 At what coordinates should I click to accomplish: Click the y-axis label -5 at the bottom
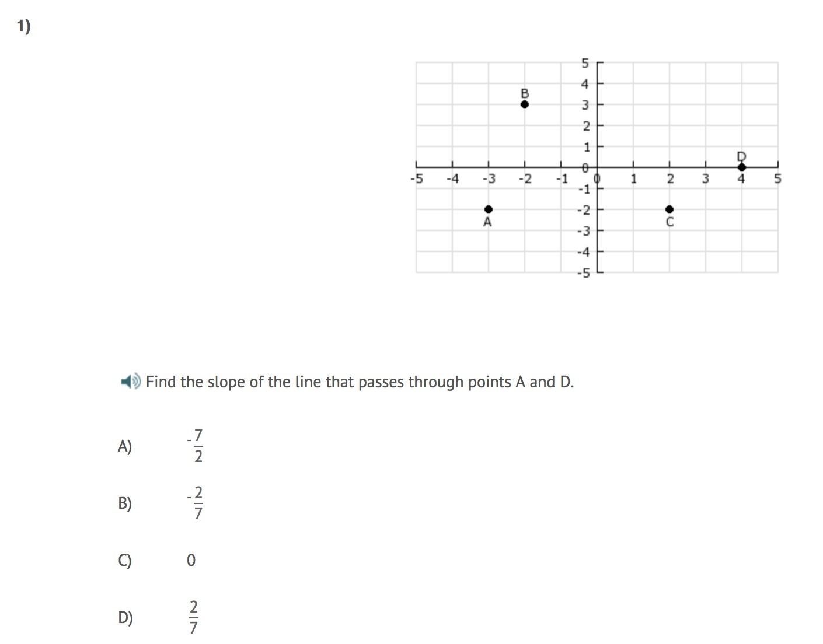click(x=584, y=273)
